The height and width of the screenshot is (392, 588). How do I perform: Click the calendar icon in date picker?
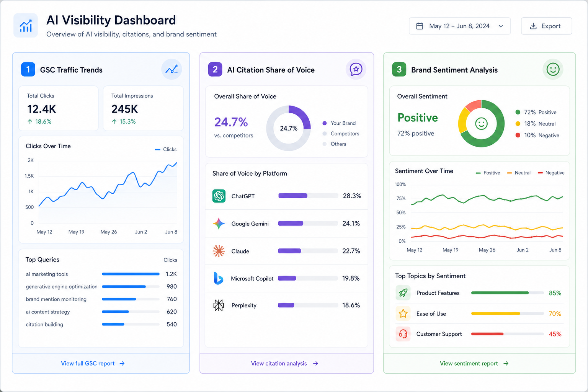[x=420, y=26]
